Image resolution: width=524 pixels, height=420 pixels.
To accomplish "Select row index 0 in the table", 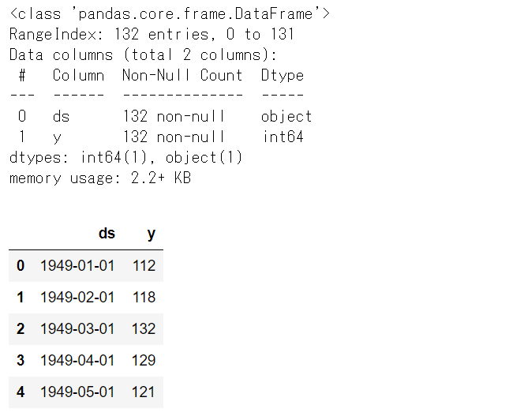I will tap(21, 266).
